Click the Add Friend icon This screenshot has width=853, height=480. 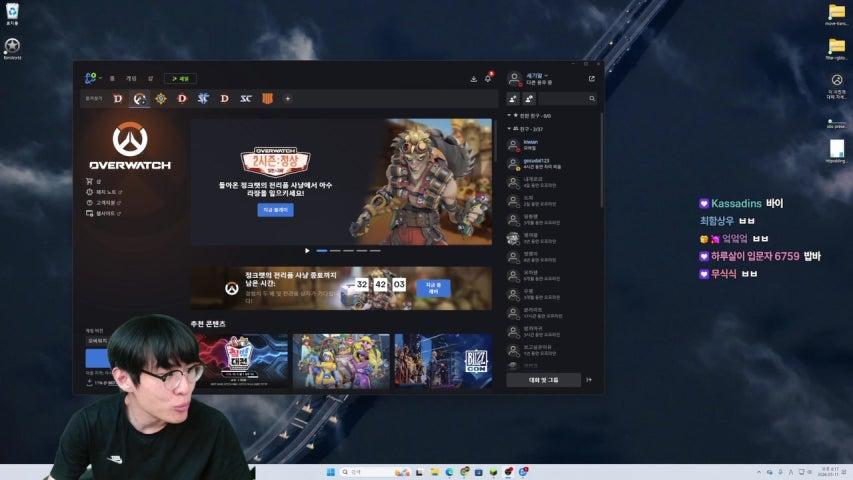coord(513,99)
